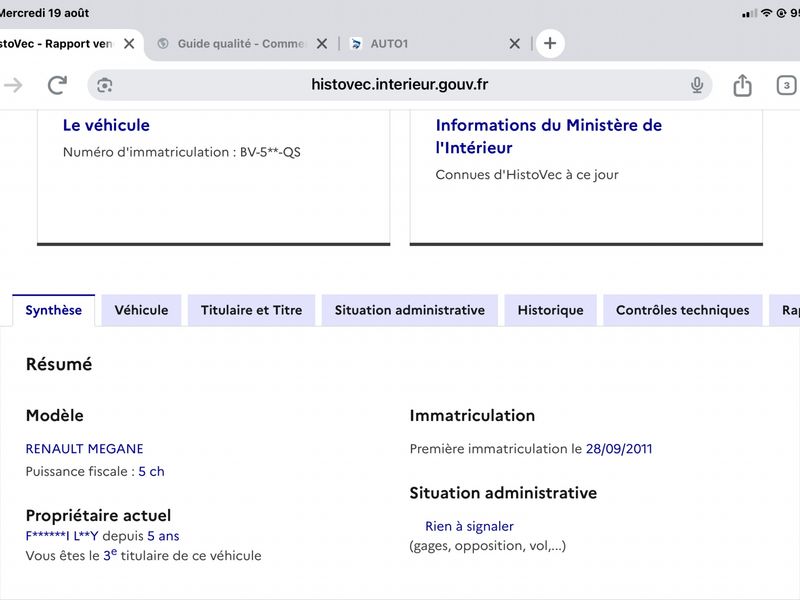Click Informations du Ministère de l'Intérieur heading
Screen dimensions: 800x600
(x=548, y=136)
